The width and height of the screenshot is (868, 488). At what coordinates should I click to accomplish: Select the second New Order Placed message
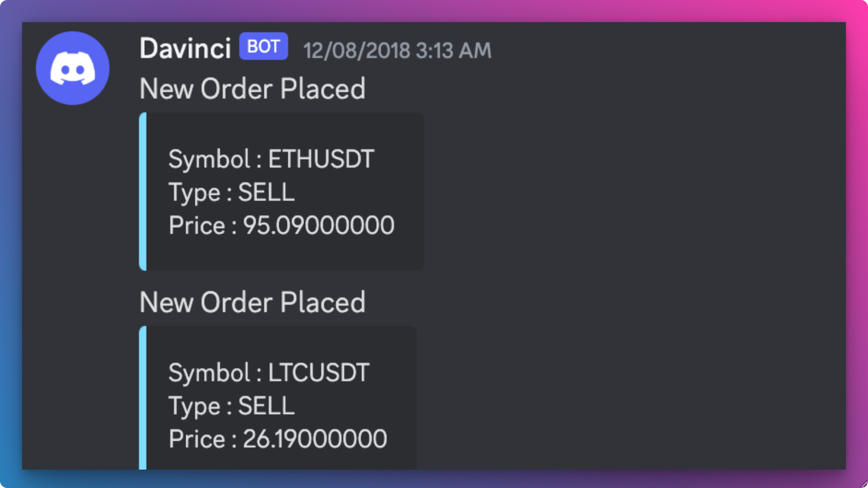tap(252, 302)
